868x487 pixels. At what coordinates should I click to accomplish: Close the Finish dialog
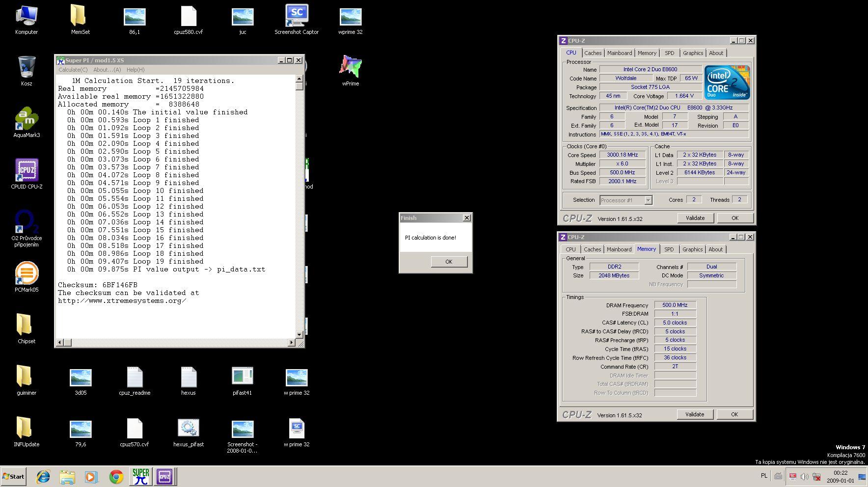[466, 217]
